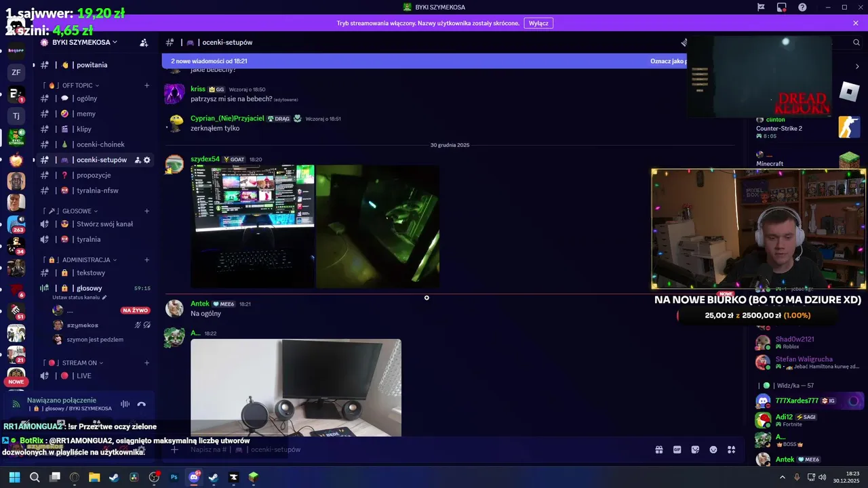Open szydex54's green-lit PC photo
This screenshot has width=868, height=488.
378,226
